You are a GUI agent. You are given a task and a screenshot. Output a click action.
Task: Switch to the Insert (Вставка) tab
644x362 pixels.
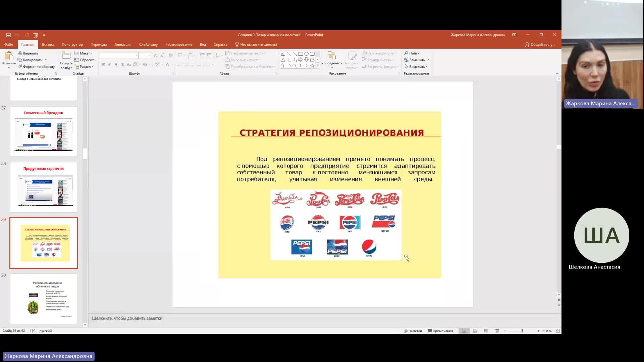click(48, 44)
